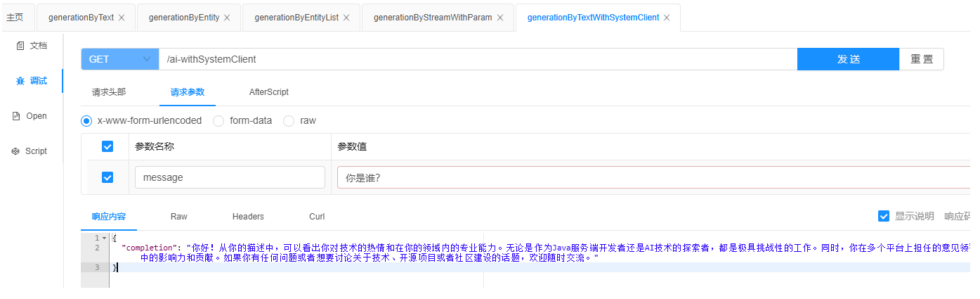Screen dimensions: 980x299
Task: Select the 参数名称 column header
Action: coord(155,146)
